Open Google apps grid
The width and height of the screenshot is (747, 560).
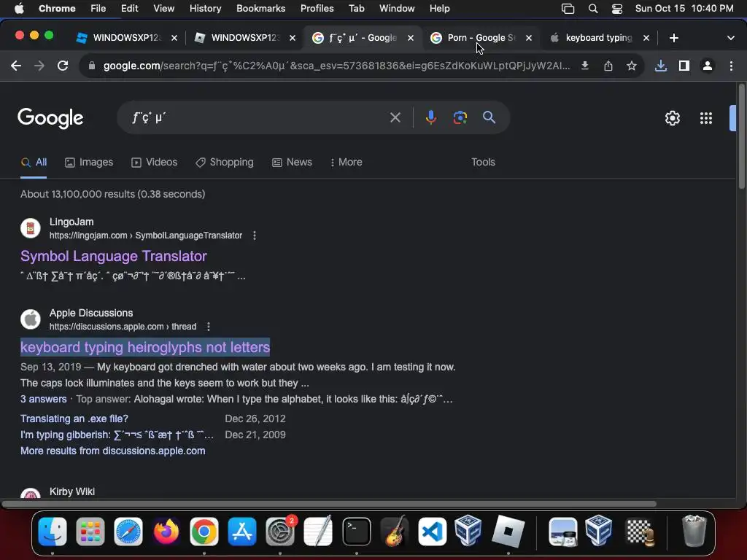click(x=706, y=118)
